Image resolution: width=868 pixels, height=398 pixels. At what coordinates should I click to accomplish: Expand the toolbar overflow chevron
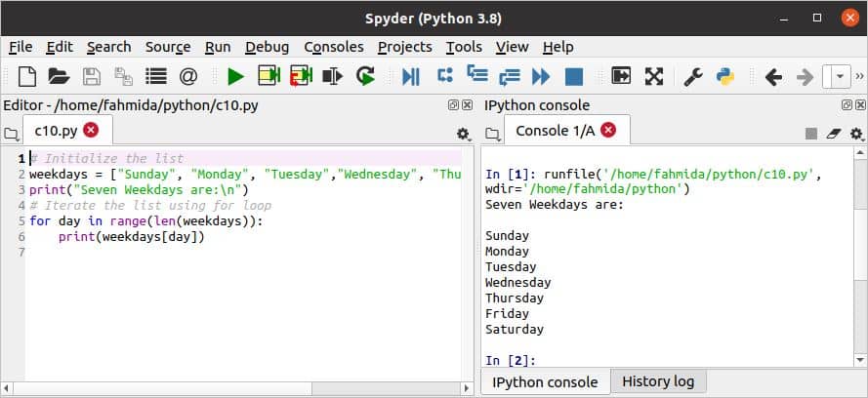(x=859, y=76)
